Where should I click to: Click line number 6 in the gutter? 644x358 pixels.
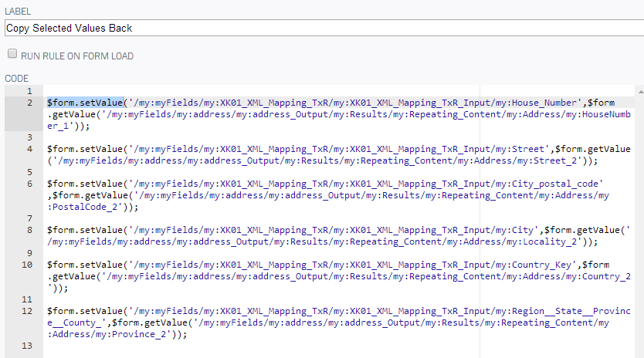pyautogui.click(x=29, y=184)
